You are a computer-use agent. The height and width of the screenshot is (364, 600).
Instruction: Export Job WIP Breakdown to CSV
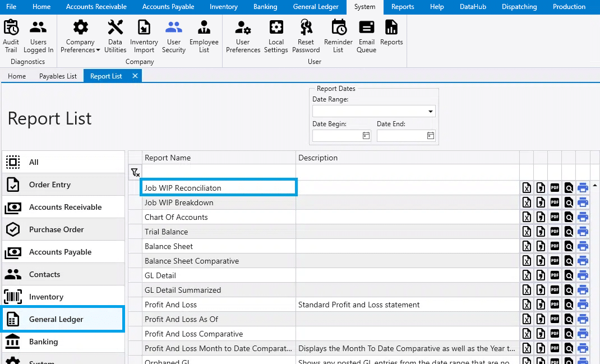tap(541, 202)
